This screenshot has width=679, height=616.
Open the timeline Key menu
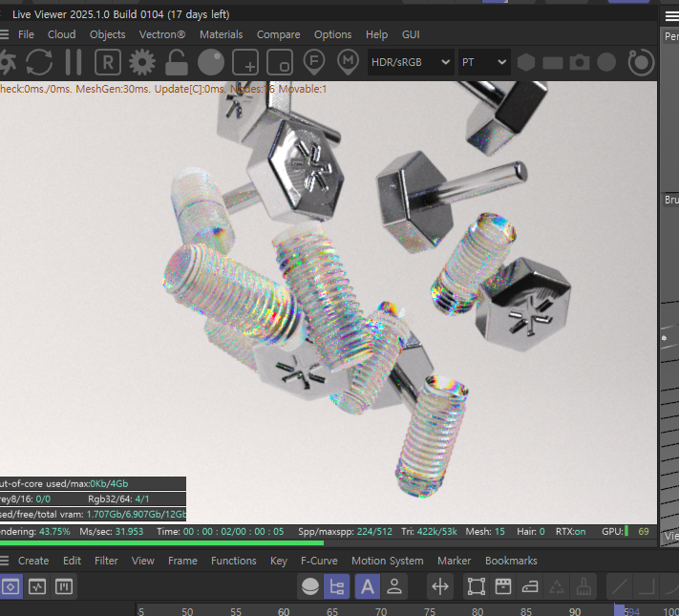click(x=279, y=561)
